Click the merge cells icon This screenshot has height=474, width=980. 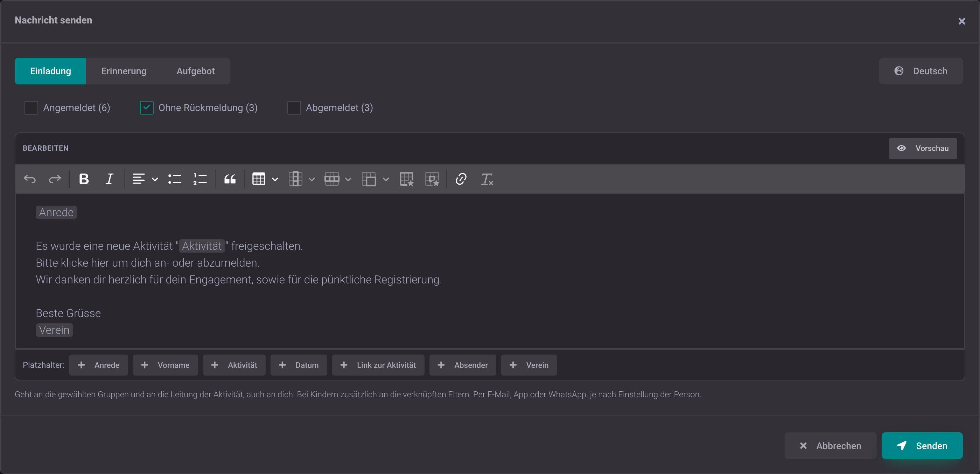pos(369,179)
